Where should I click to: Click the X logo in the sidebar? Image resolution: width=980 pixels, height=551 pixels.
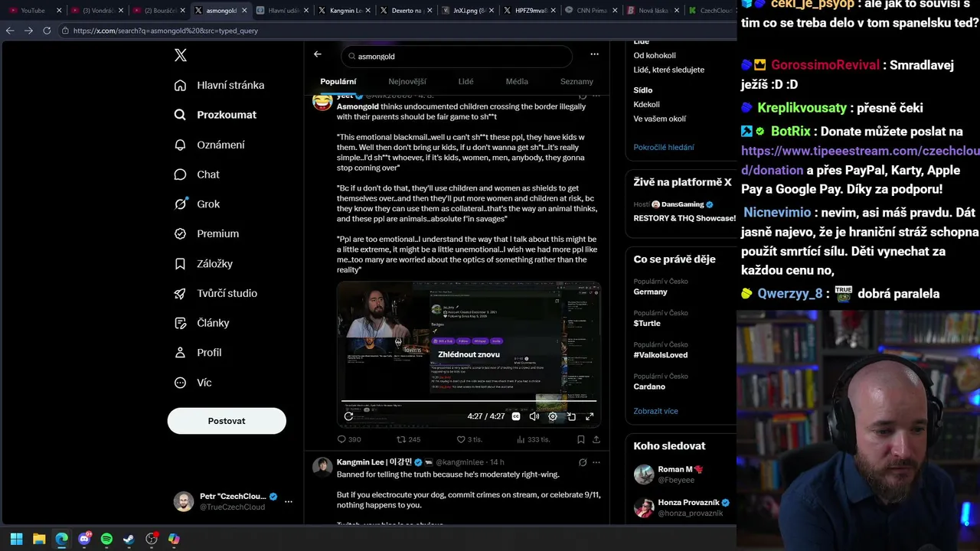[181, 55]
